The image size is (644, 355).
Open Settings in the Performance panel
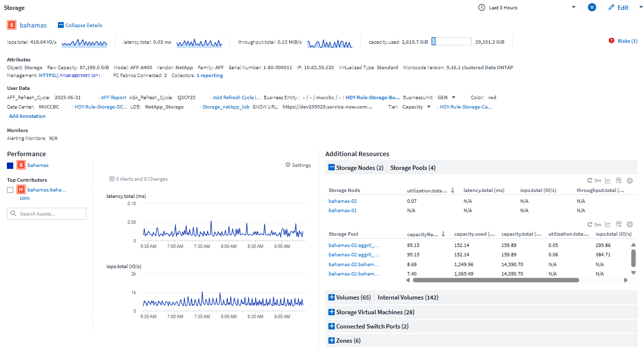coord(298,165)
